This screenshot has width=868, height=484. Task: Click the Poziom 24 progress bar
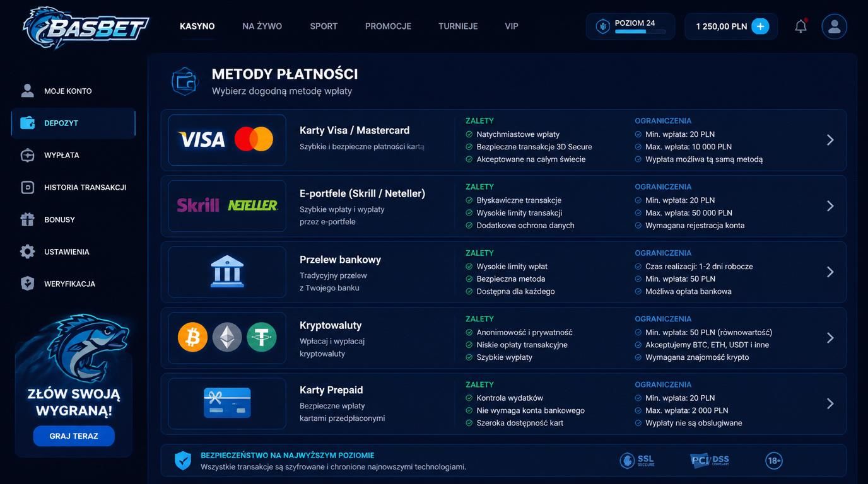[x=640, y=32]
